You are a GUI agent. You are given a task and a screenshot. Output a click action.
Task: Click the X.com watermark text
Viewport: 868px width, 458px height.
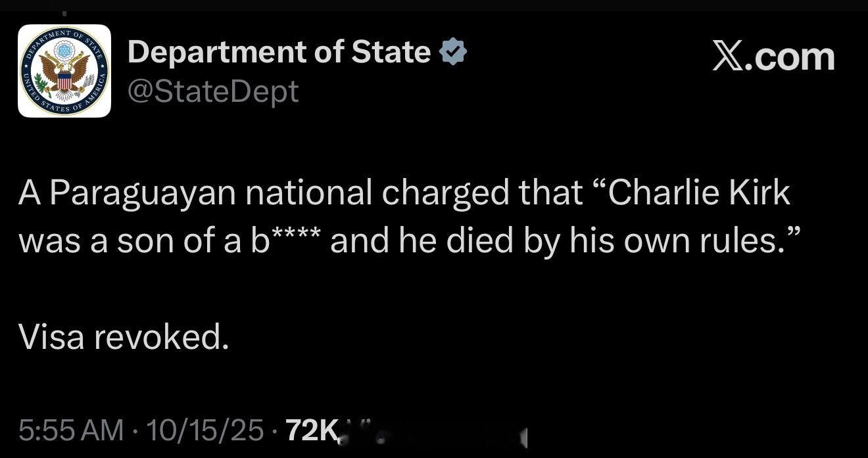(773, 57)
